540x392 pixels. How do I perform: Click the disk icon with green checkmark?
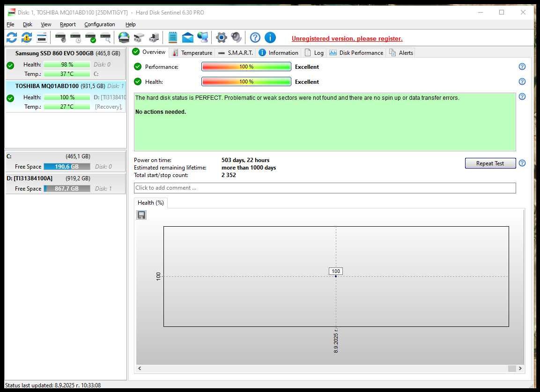90,37
